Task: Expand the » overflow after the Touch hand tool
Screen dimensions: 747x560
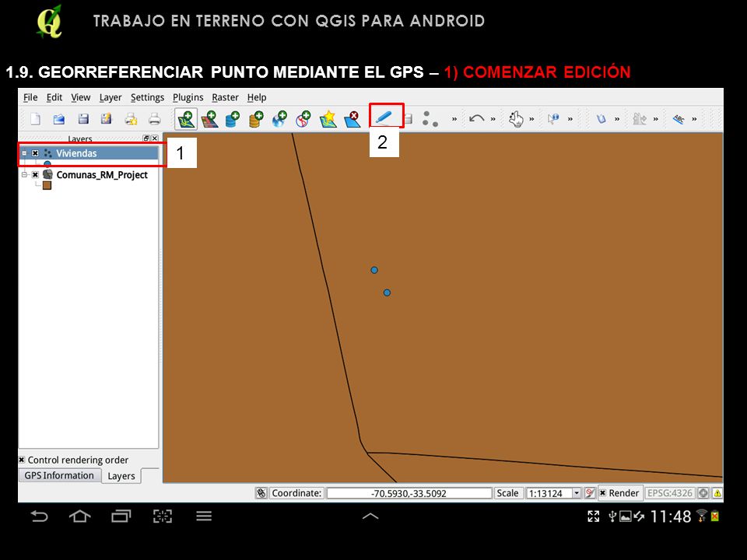Action: [x=531, y=119]
